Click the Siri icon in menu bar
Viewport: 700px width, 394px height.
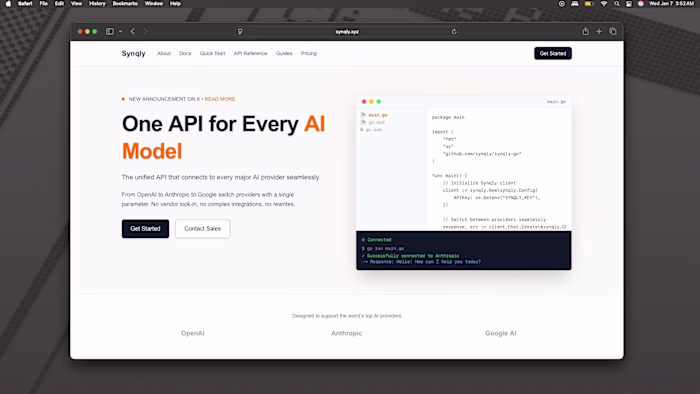641,4
